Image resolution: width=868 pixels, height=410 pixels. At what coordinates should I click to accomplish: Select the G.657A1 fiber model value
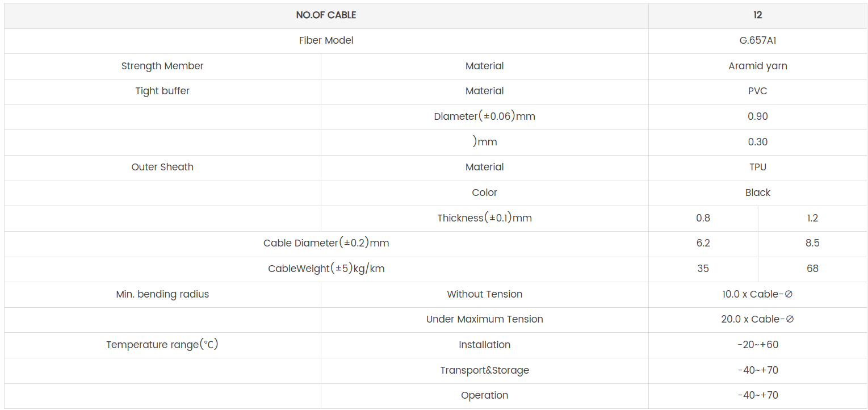[757, 41]
